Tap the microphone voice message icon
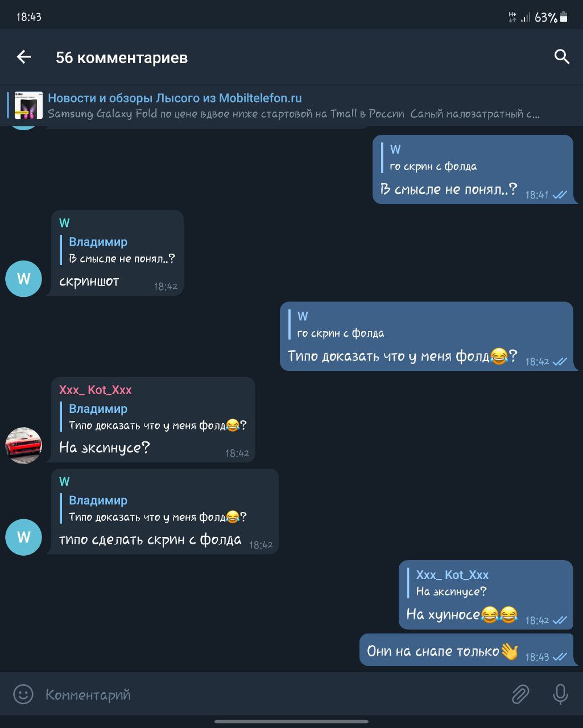Image resolution: width=583 pixels, height=728 pixels. (x=560, y=694)
